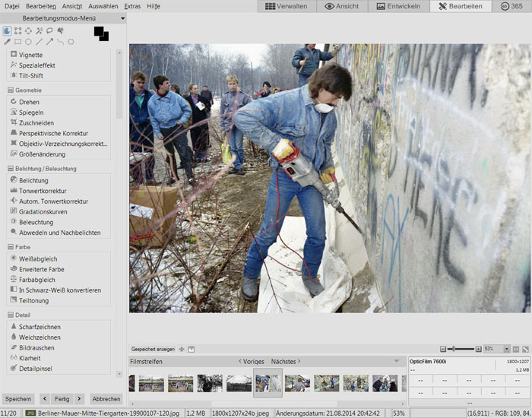
Task: Collapse the Detail group
Action: pos(9,315)
